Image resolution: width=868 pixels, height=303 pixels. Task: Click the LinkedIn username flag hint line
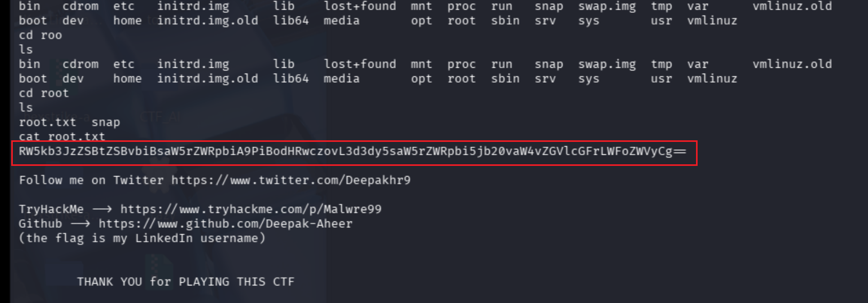(x=142, y=238)
